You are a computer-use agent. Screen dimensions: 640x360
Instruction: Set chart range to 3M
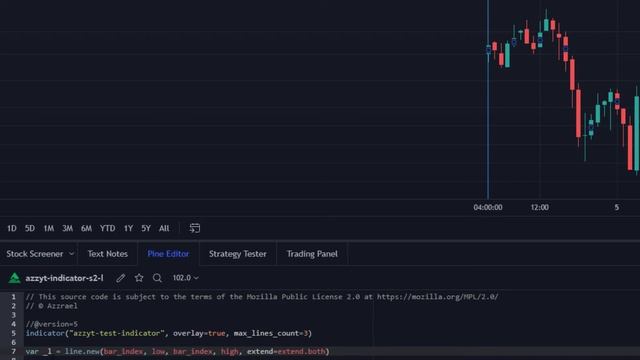tap(67, 228)
